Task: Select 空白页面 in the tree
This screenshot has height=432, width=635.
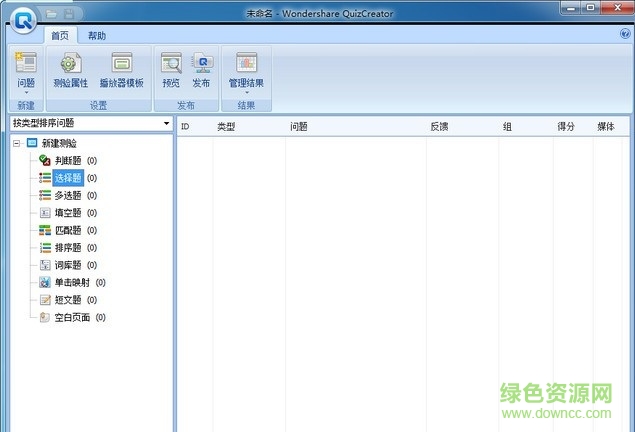Action: tap(72, 317)
